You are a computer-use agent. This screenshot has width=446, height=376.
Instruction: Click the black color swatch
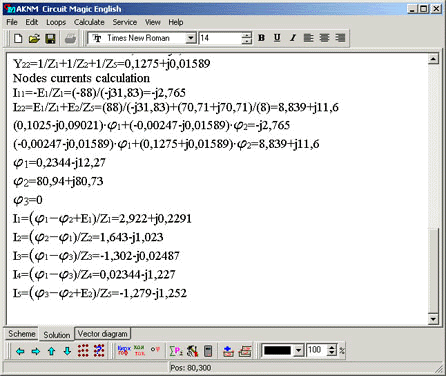277,351
